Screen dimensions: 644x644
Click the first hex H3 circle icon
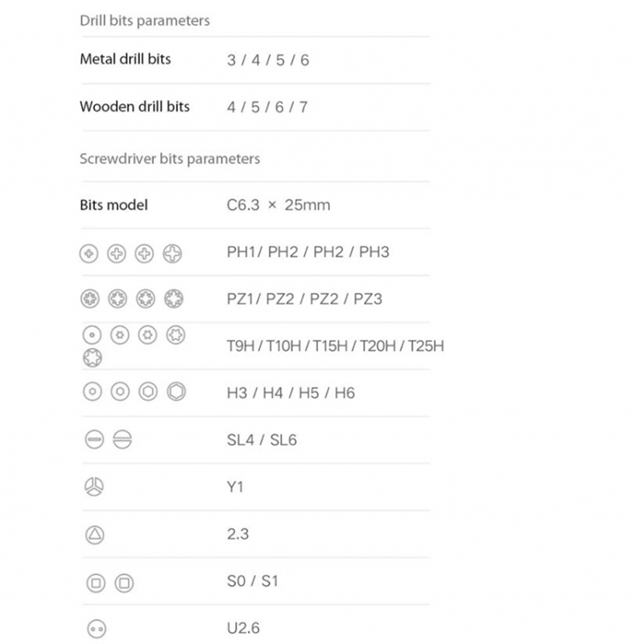(x=92, y=392)
